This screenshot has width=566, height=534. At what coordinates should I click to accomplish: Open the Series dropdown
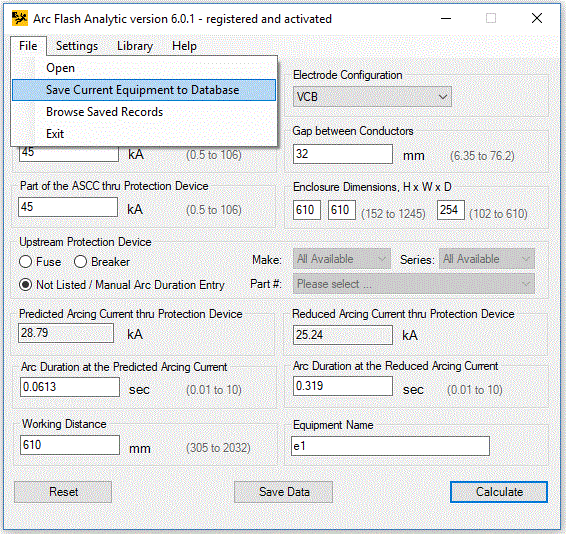coord(487,259)
